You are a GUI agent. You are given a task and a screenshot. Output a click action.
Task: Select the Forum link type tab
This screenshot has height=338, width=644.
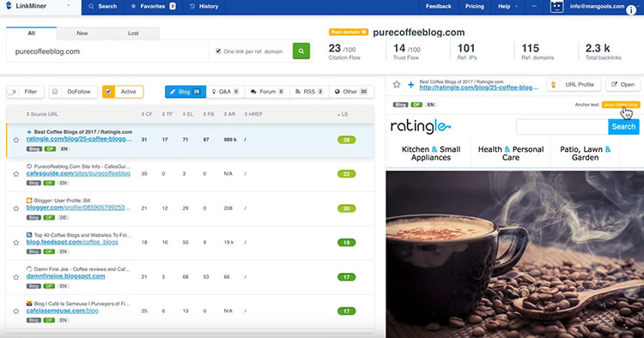click(267, 92)
